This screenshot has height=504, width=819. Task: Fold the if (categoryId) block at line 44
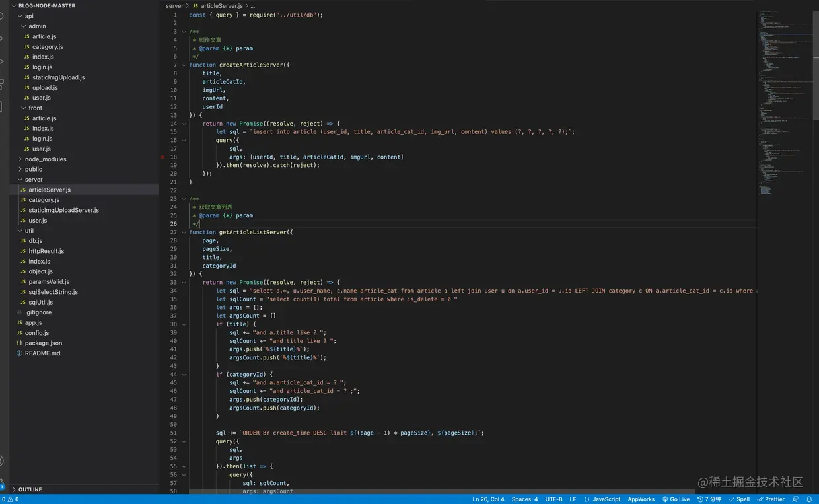click(x=184, y=375)
